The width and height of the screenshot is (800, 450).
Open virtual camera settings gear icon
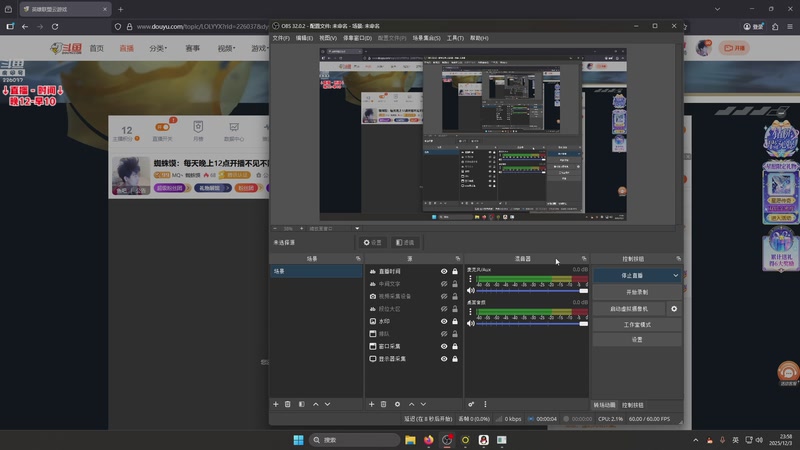674,309
